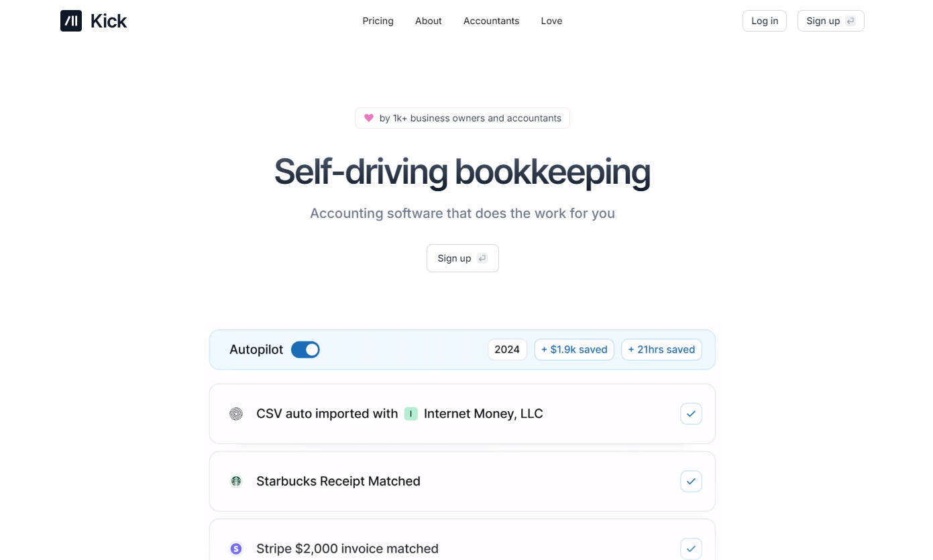Select the $1.9k saved badge

tap(573, 349)
